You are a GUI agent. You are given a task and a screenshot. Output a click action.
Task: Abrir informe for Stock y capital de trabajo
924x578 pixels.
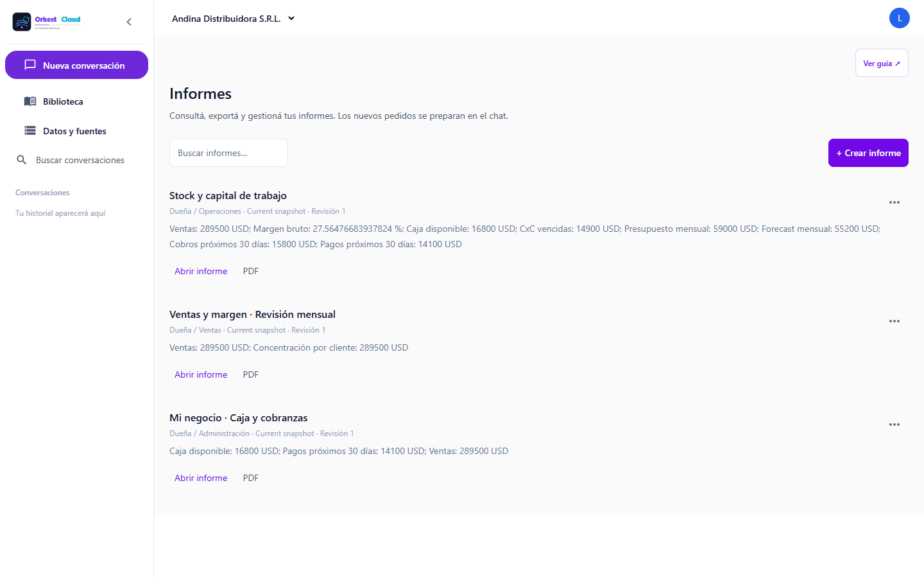pos(201,271)
